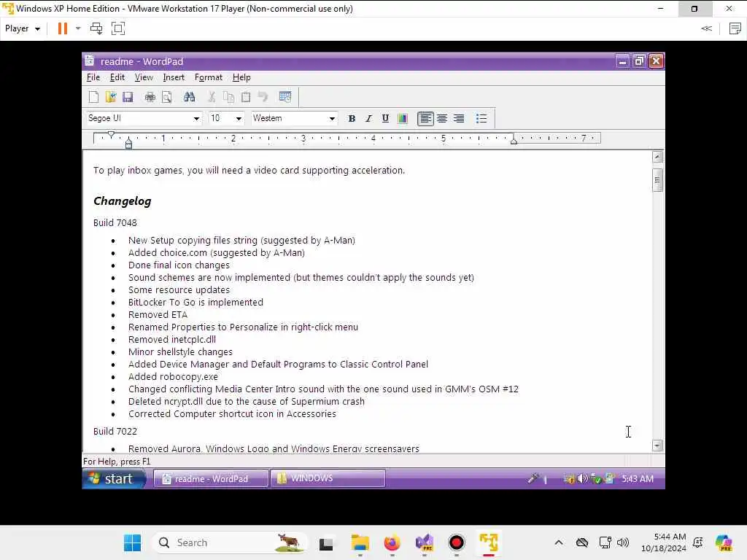This screenshot has width=747, height=560.
Task: Open Copilot icon in host tray
Action: [x=724, y=542]
